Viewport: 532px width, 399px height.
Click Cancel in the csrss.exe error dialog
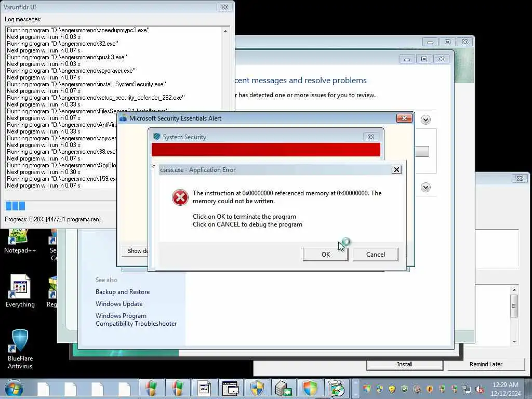[x=375, y=255]
